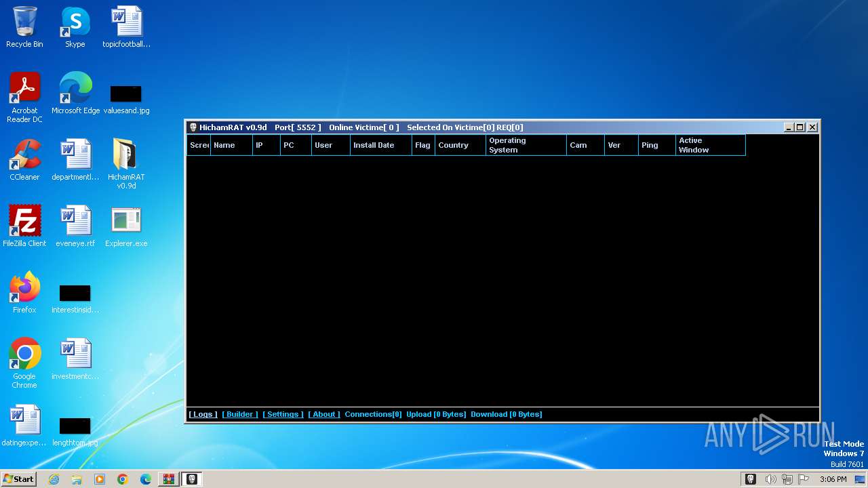
Task: Close the HichamRAT window
Action: coord(812,127)
